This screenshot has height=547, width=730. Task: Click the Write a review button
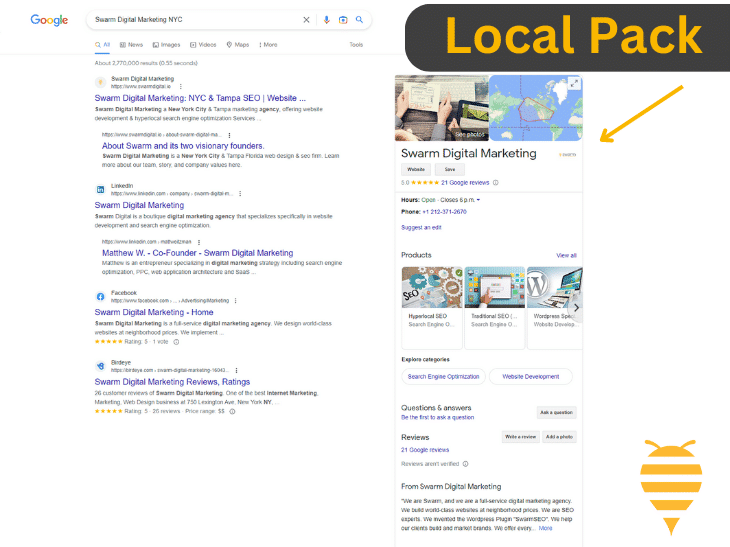520,437
